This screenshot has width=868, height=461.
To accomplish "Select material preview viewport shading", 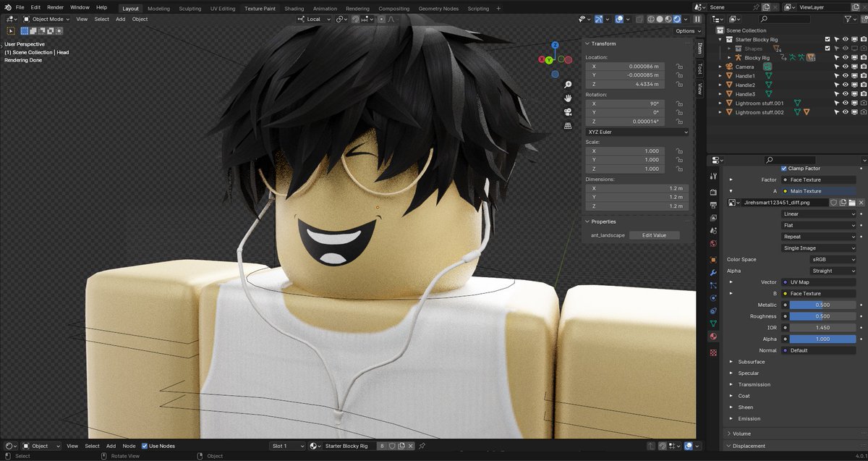I will click(x=668, y=19).
